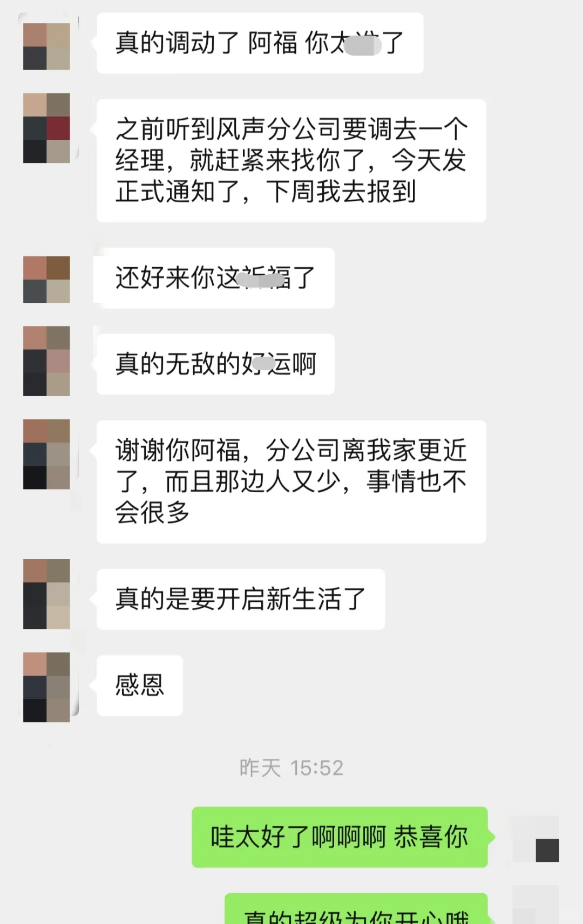Tap the avatar beside "还好来你这" message
Viewport: 583px width, 924px height.
click(46, 279)
